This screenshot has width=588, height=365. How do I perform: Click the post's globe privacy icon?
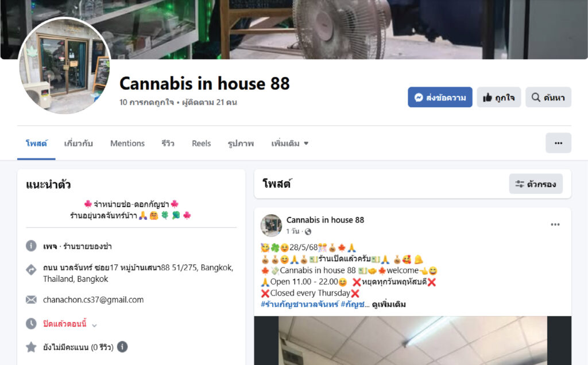(x=308, y=232)
